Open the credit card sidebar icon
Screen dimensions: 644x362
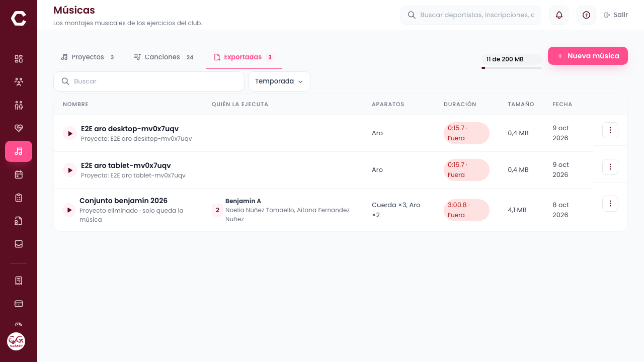click(19, 304)
